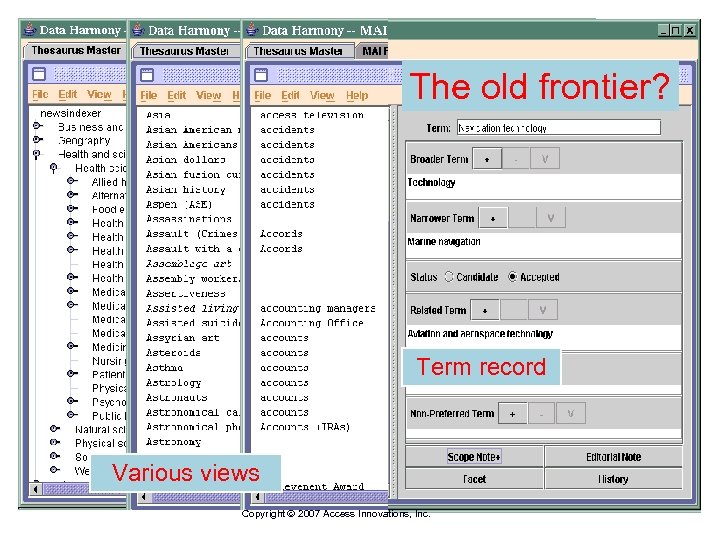Click the V button next to Broader Term
The width and height of the screenshot is (720, 540).
545,159
